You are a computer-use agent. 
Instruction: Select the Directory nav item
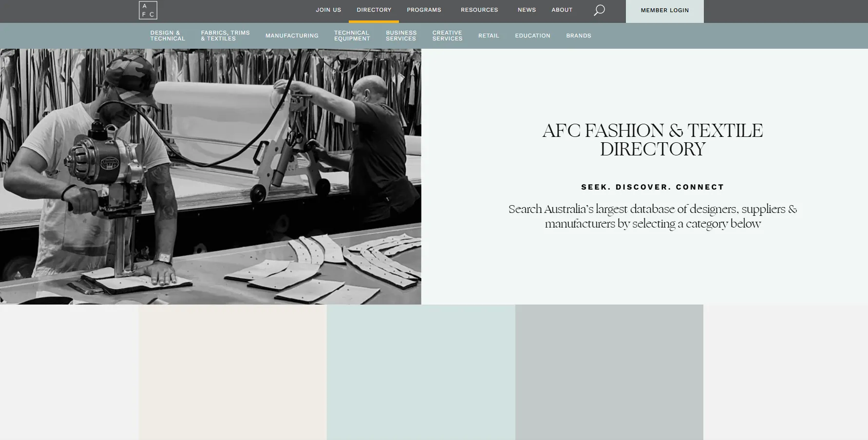[x=374, y=10]
